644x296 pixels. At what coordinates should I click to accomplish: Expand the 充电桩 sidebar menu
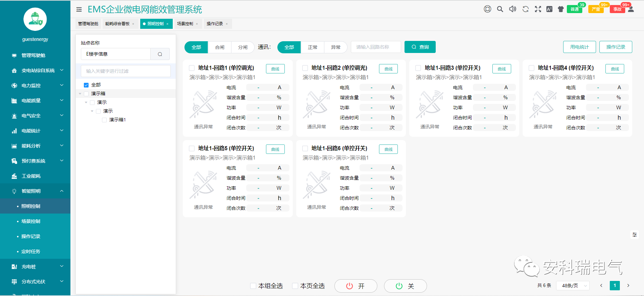pos(35,267)
